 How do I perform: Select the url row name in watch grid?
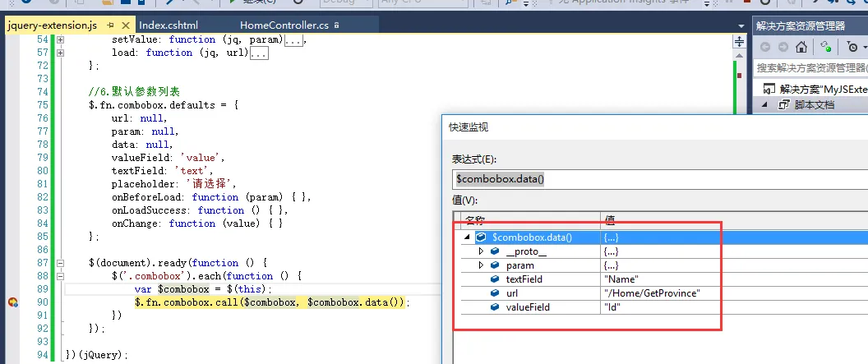[x=512, y=293]
